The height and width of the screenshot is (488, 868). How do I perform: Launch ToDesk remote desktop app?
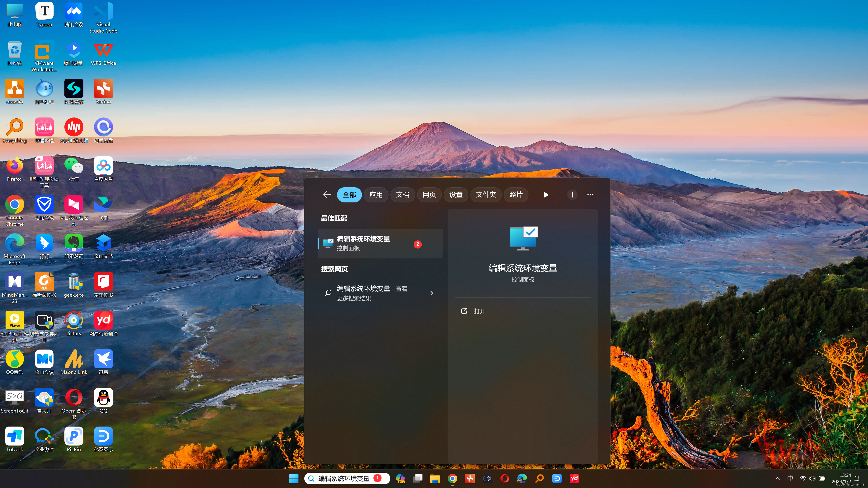[14, 439]
